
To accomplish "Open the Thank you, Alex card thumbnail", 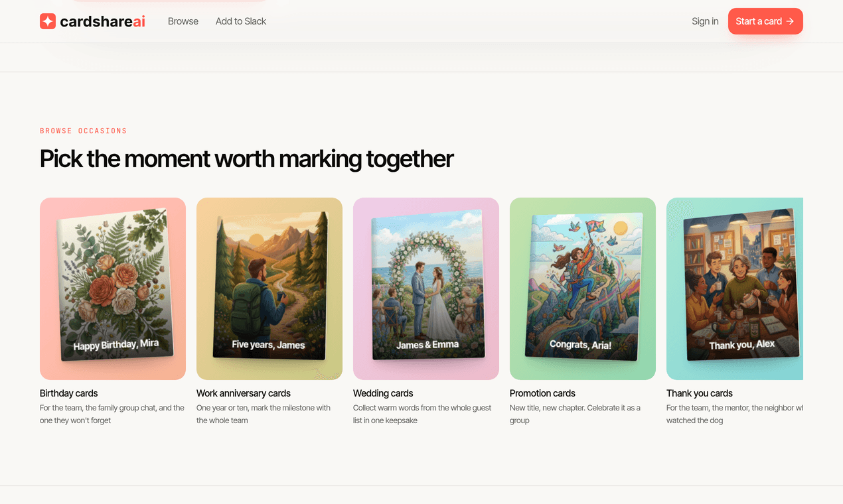I will 735,288.
